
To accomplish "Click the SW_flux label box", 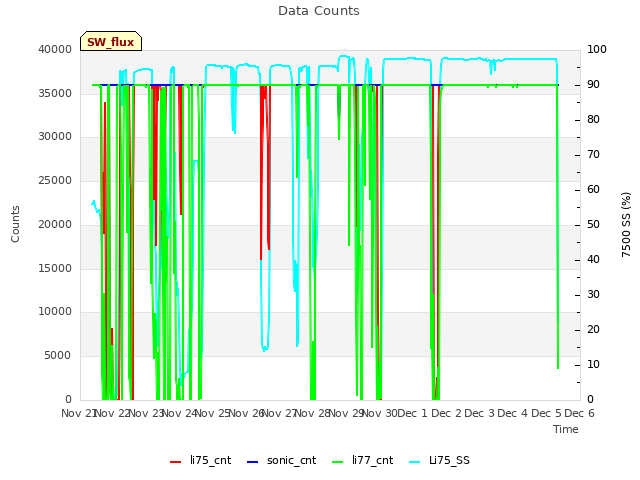I will [x=111, y=41].
